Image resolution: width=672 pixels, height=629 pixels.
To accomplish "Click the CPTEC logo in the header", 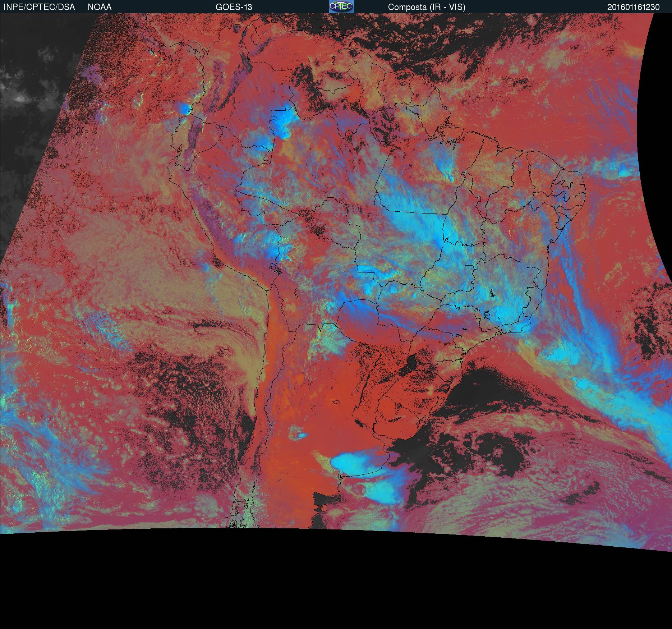I will [x=341, y=6].
